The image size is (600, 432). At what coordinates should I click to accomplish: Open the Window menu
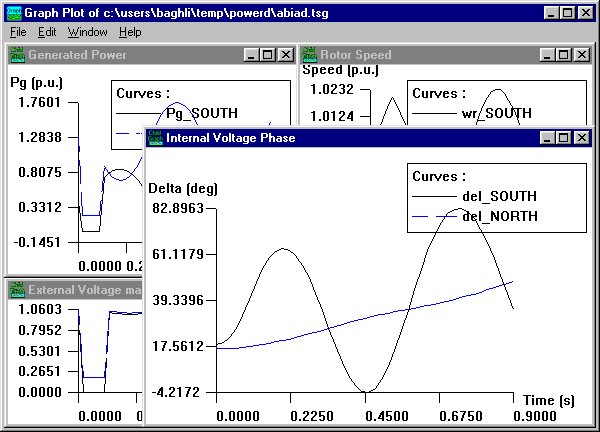88,32
